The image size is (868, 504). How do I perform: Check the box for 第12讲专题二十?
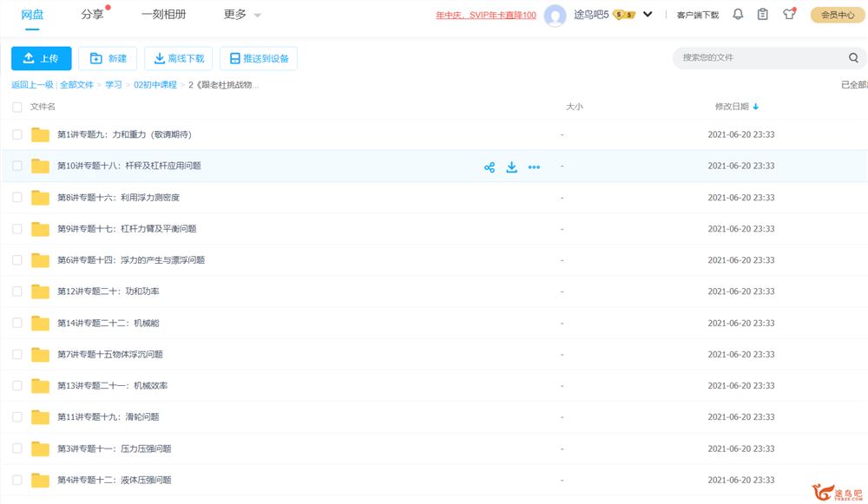pos(17,291)
